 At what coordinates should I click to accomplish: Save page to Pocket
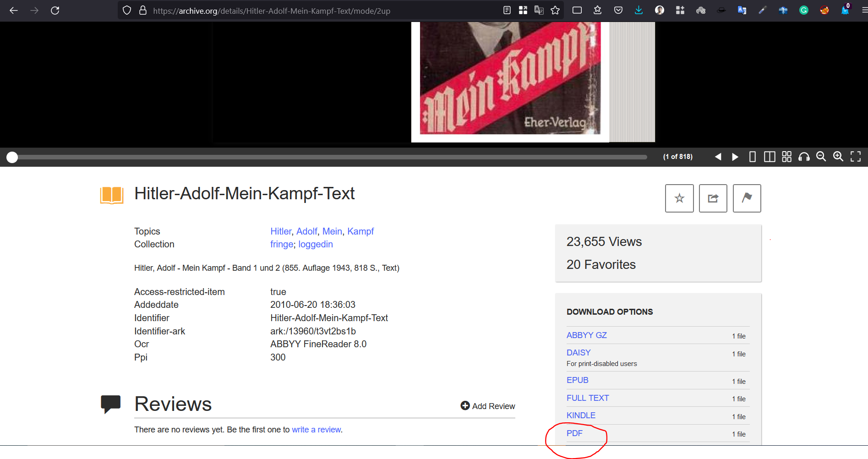click(x=618, y=11)
